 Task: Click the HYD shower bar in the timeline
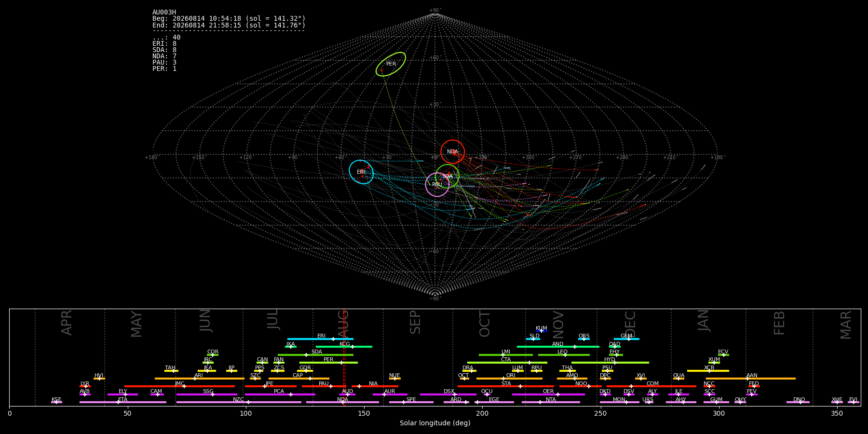pyautogui.click(x=610, y=363)
